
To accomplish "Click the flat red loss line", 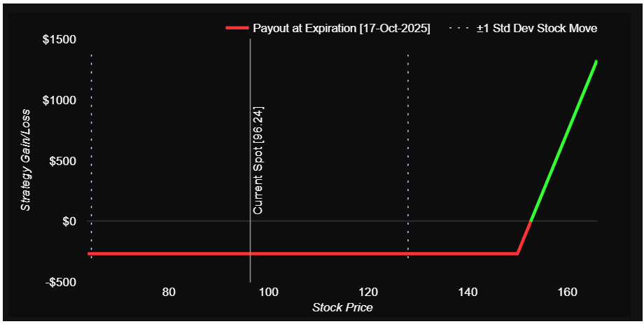I will coord(315,253).
